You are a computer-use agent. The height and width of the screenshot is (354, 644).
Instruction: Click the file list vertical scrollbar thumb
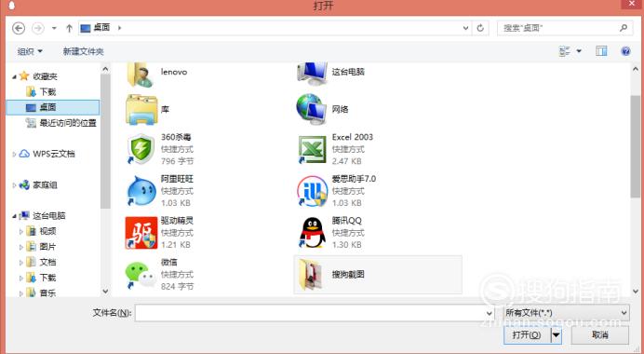(x=636, y=146)
